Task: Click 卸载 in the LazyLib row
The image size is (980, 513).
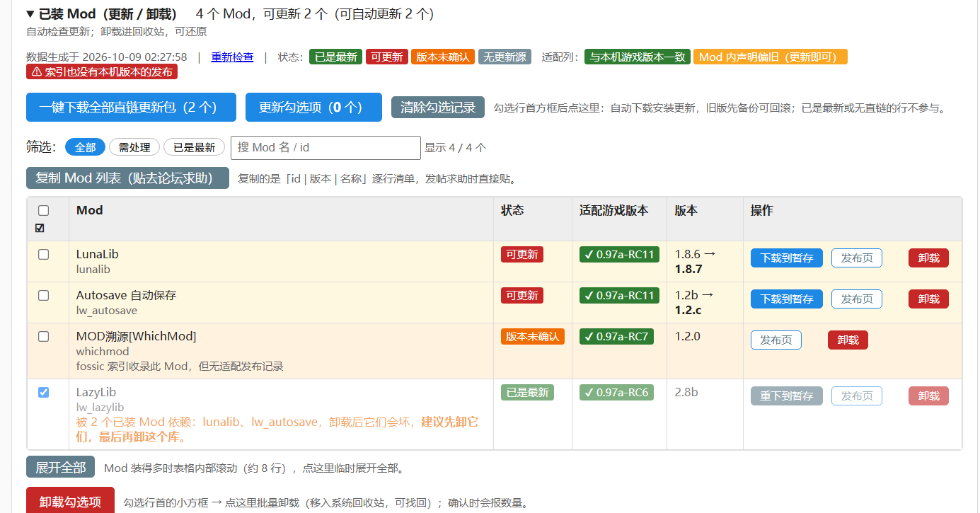Action: tap(928, 396)
